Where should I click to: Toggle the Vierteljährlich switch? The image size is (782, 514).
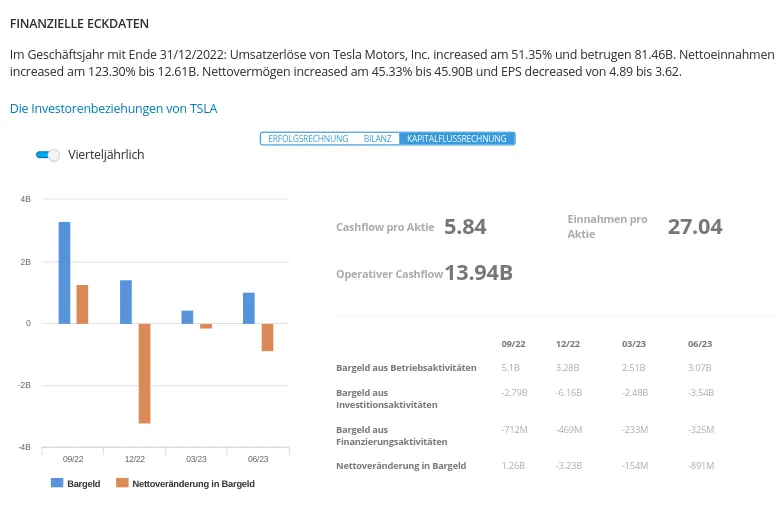coord(48,155)
